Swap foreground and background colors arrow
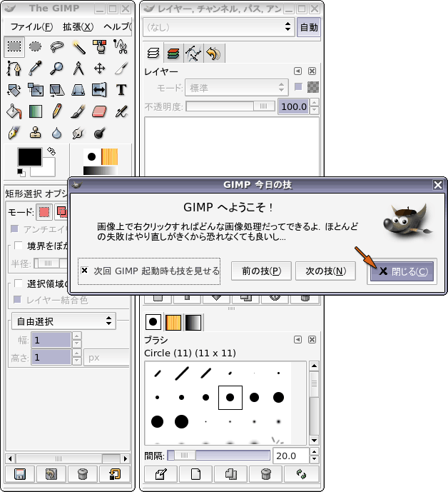 [x=51, y=151]
